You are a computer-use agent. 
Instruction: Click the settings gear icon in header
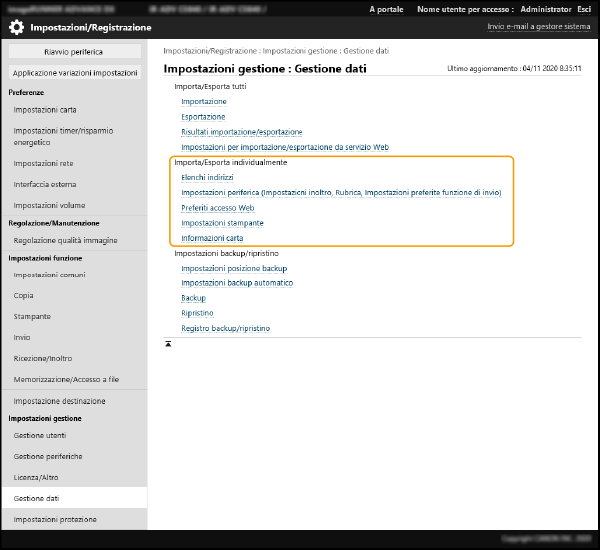point(17,27)
